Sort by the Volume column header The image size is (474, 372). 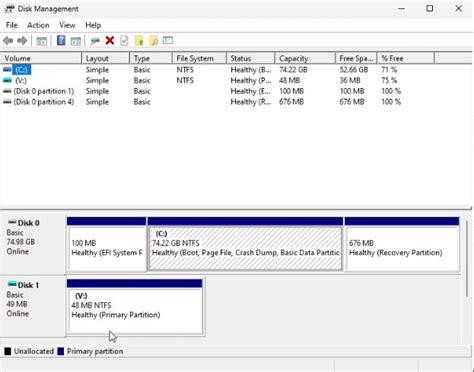(41, 58)
